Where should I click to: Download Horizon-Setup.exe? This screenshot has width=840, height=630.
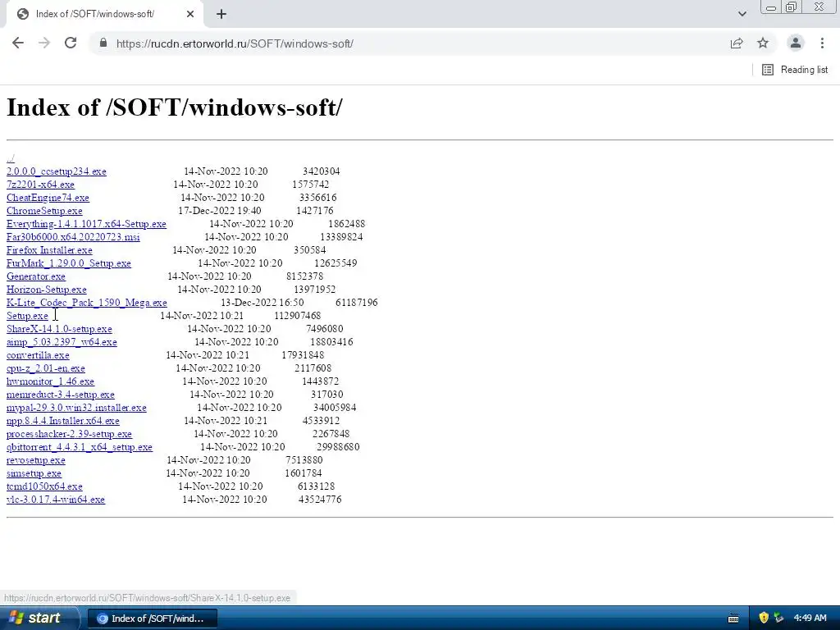click(46, 290)
